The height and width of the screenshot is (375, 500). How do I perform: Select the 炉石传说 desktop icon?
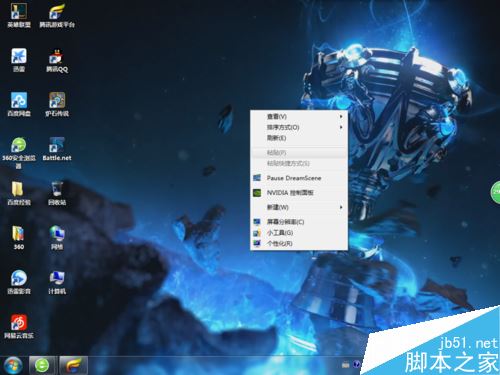[57, 104]
